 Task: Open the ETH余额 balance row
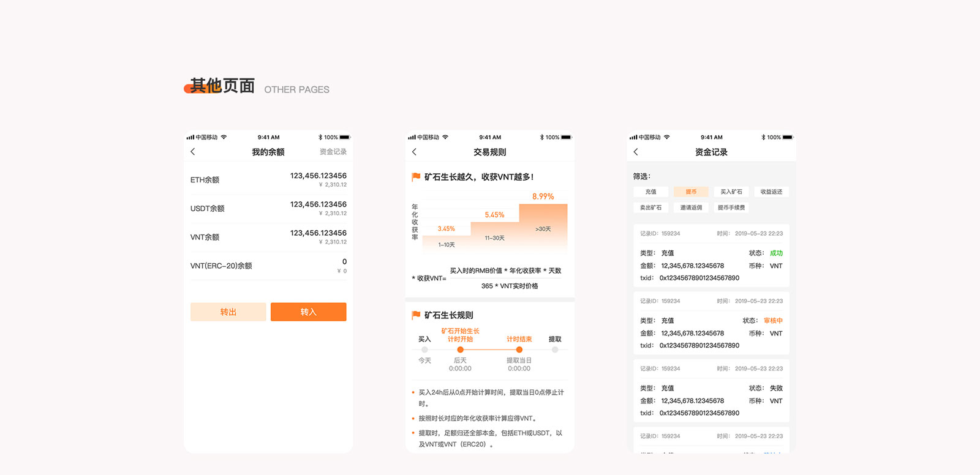[x=268, y=180]
